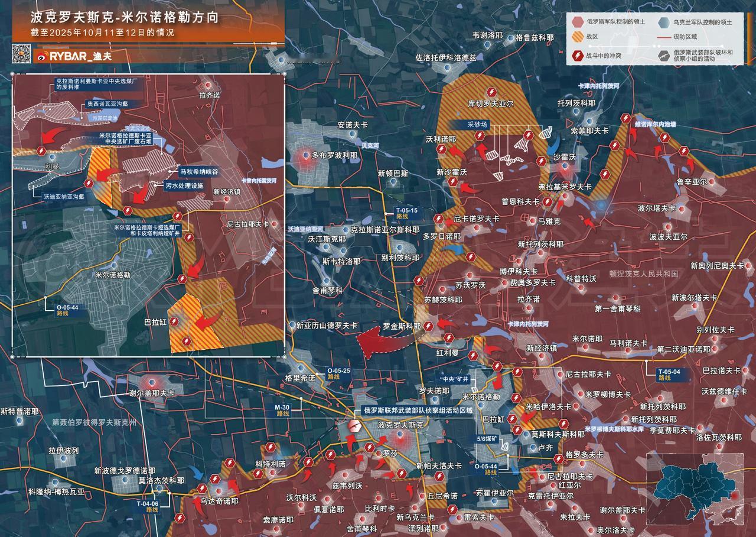The height and width of the screenshot is (537, 756).
Task: Click the 波克罗夫斯克 city label
Action: coord(400,425)
